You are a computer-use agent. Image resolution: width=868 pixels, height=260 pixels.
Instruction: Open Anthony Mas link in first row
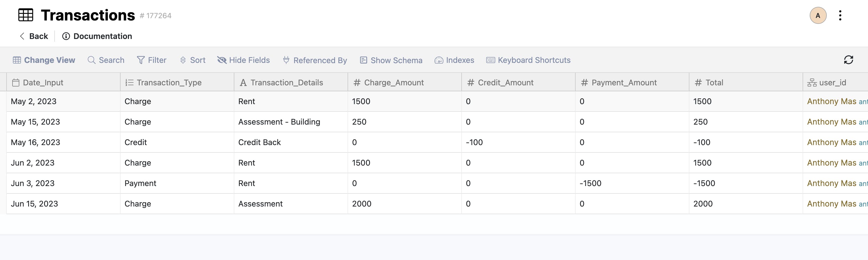831,102
